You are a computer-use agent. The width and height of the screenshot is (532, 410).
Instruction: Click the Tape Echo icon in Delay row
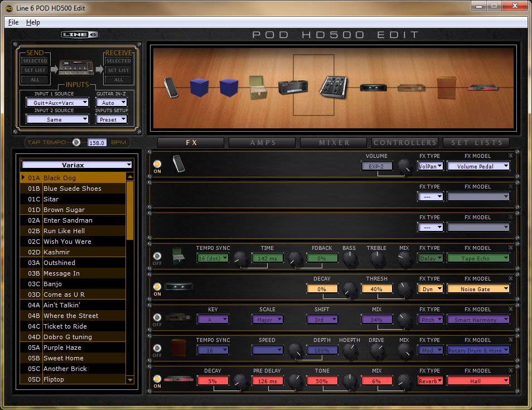[x=178, y=256]
